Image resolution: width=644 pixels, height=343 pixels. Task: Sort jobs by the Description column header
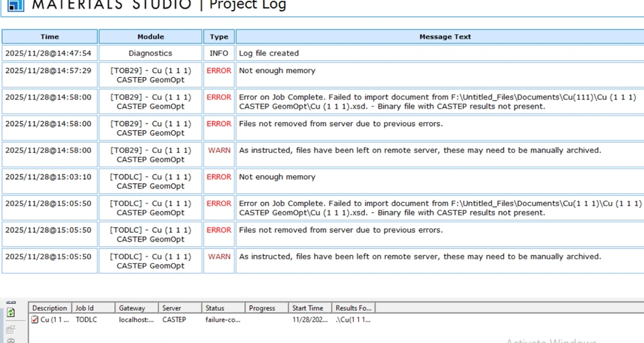pos(50,308)
